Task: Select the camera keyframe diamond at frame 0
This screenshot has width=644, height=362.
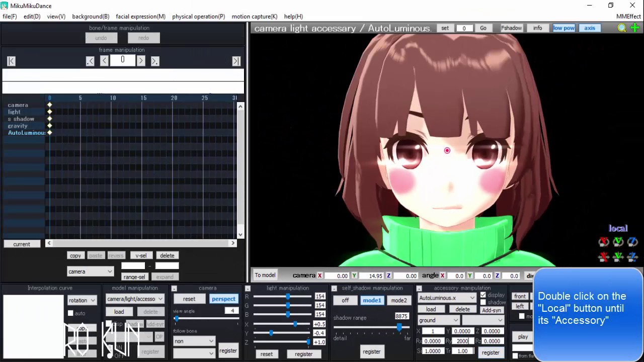Action: tap(49, 105)
